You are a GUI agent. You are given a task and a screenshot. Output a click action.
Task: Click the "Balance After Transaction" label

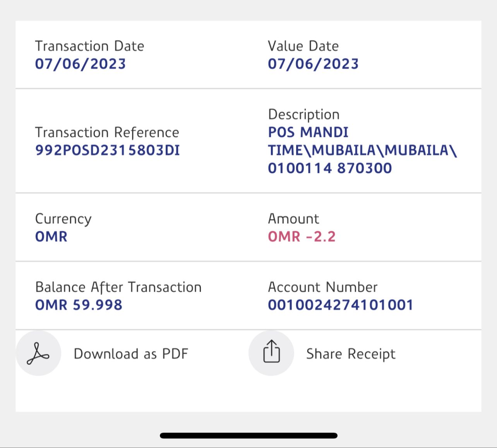tap(118, 287)
